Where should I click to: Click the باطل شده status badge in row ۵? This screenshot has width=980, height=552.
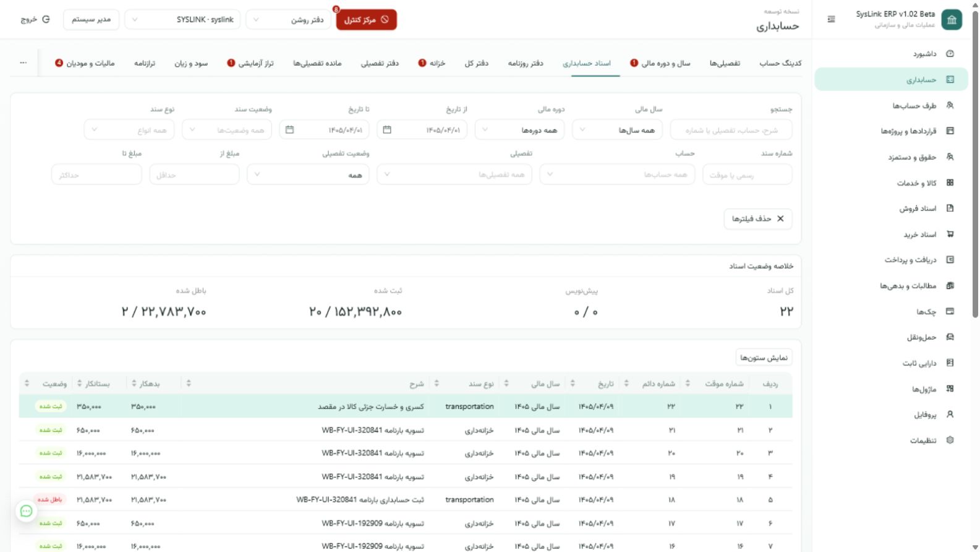point(50,499)
